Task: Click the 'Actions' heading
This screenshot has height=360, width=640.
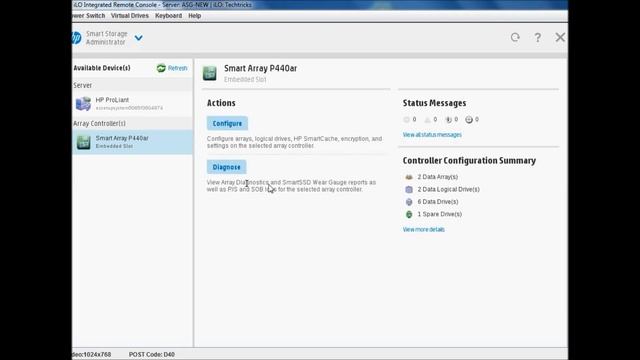Action: tap(221, 103)
